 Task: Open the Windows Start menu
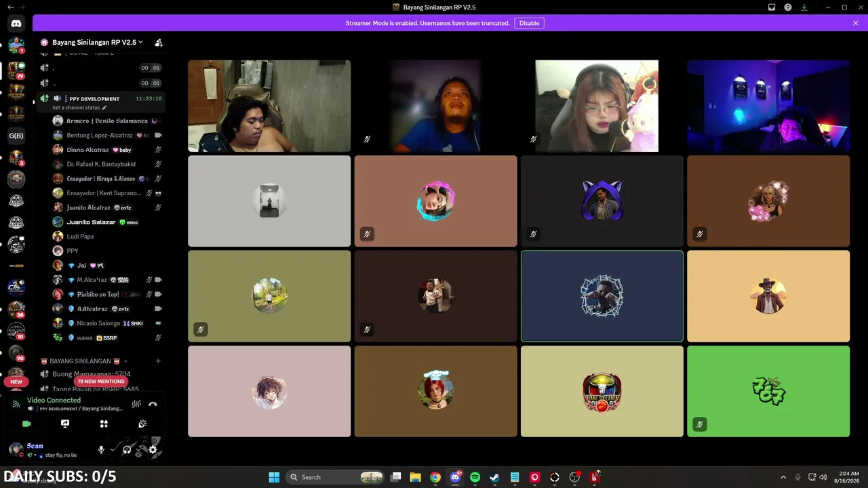click(x=274, y=477)
